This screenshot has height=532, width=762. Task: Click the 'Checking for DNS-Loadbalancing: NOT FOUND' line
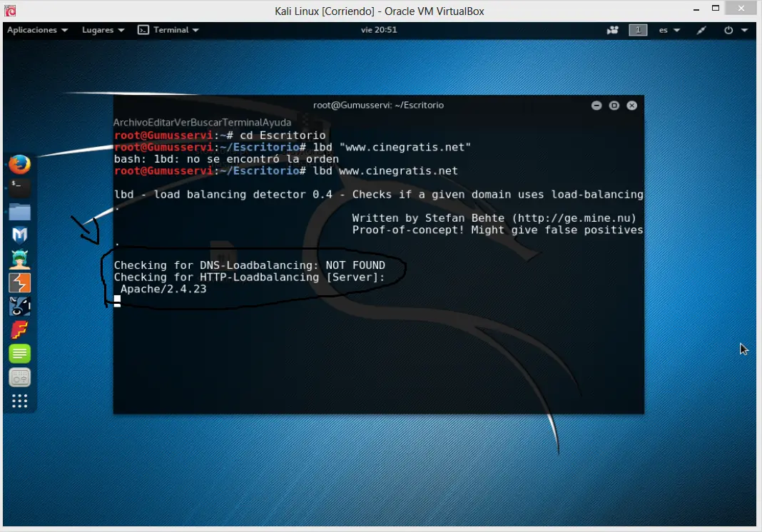click(x=249, y=265)
